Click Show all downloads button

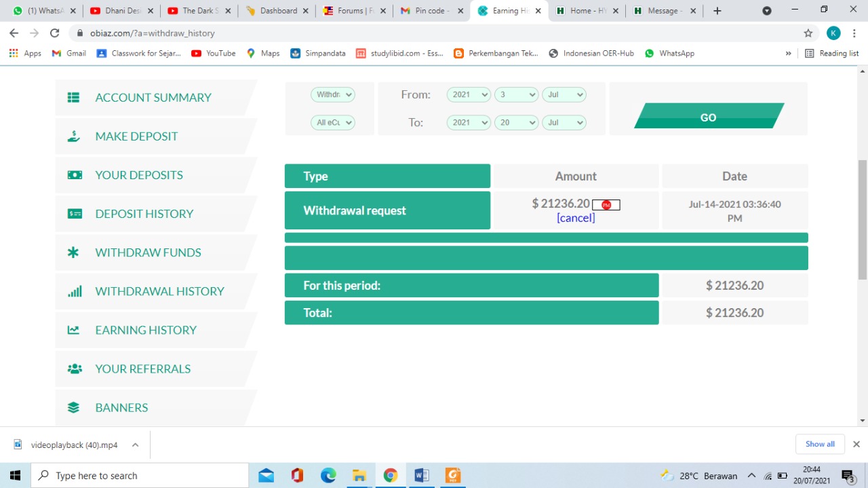click(x=819, y=444)
